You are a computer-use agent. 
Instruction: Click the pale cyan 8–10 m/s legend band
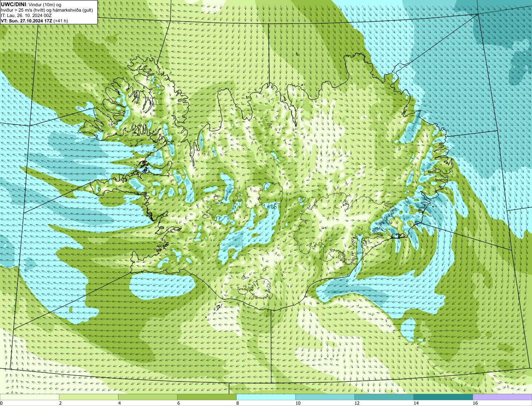click(x=266, y=397)
